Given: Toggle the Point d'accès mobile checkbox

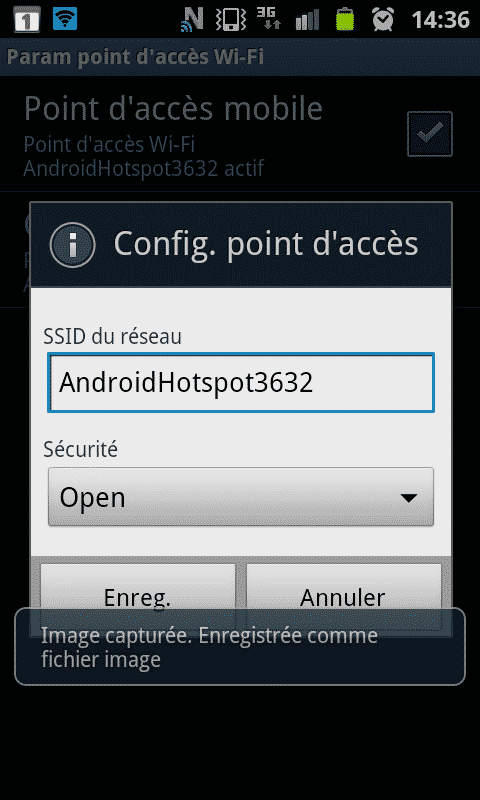Looking at the screenshot, I should click(x=430, y=134).
